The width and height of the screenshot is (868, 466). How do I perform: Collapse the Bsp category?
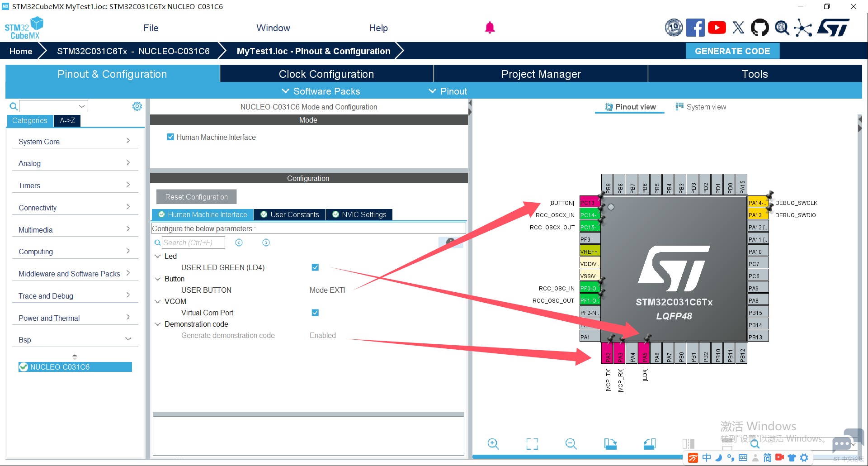point(75,340)
